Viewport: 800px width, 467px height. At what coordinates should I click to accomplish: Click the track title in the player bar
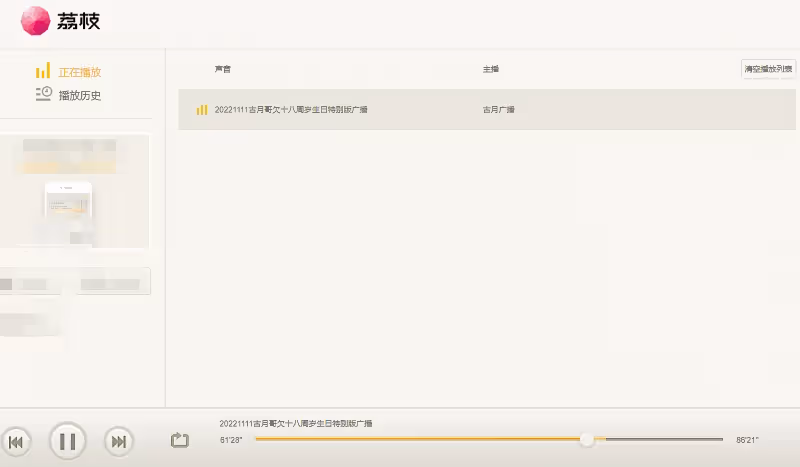click(x=296, y=424)
